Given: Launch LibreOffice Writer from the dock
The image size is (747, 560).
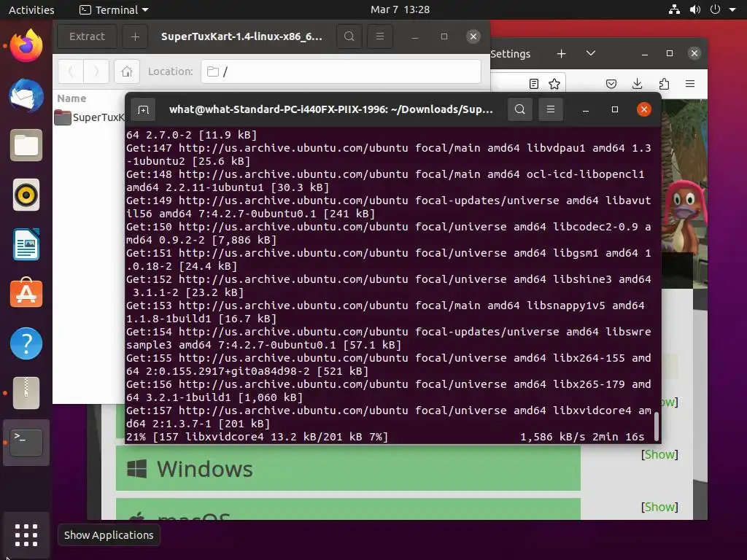Looking at the screenshot, I should pos(26,244).
